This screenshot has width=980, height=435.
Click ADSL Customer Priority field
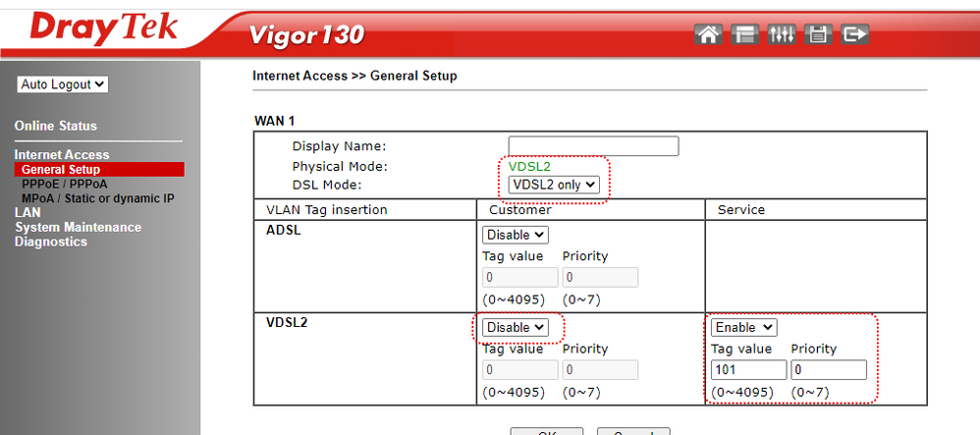pyautogui.click(x=600, y=278)
